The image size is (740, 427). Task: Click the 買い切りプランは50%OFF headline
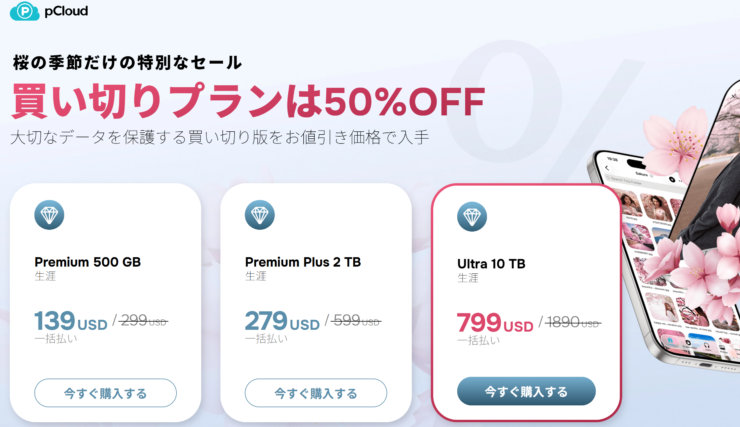(x=248, y=101)
